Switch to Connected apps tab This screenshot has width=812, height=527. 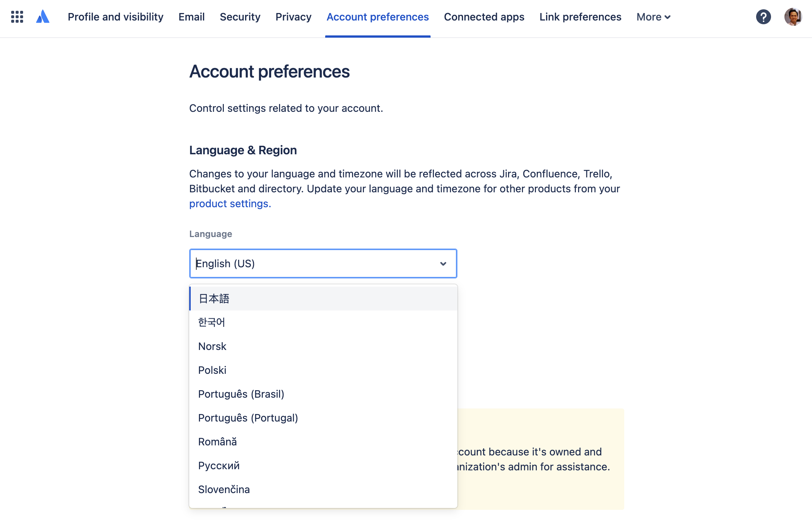pos(484,17)
